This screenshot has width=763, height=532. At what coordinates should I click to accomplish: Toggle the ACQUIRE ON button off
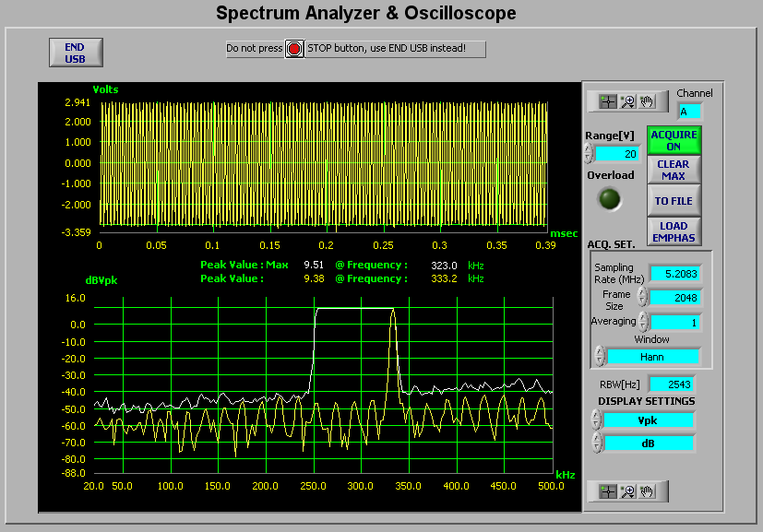(674, 139)
